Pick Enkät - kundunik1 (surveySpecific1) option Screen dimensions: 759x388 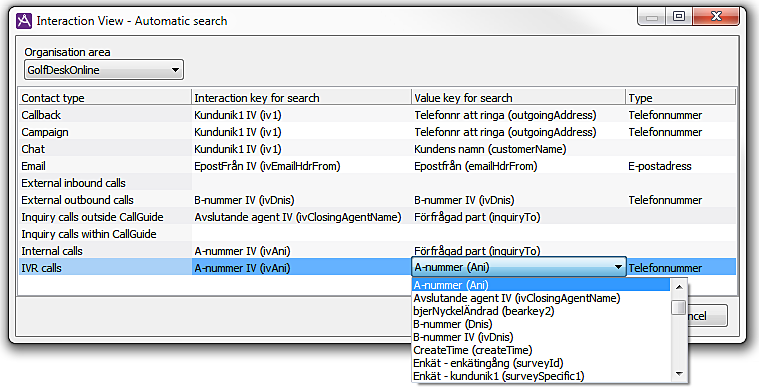[499, 376]
